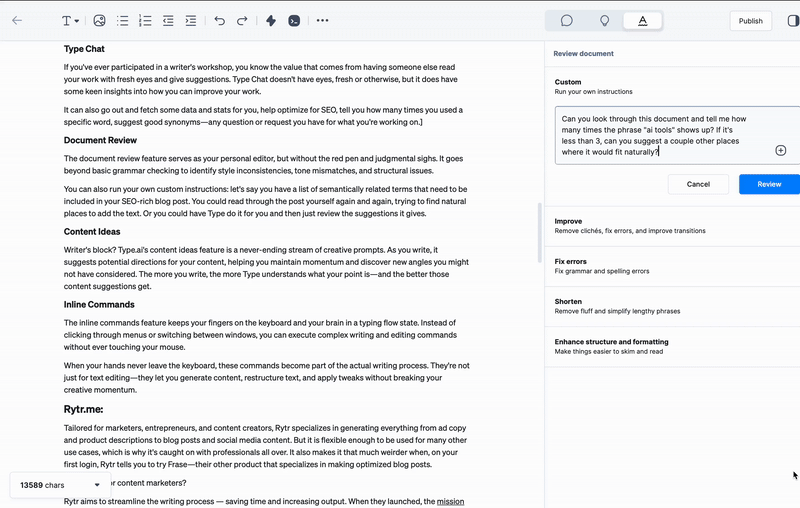Cancel the custom review
This screenshot has width=800, height=508.
tap(698, 184)
